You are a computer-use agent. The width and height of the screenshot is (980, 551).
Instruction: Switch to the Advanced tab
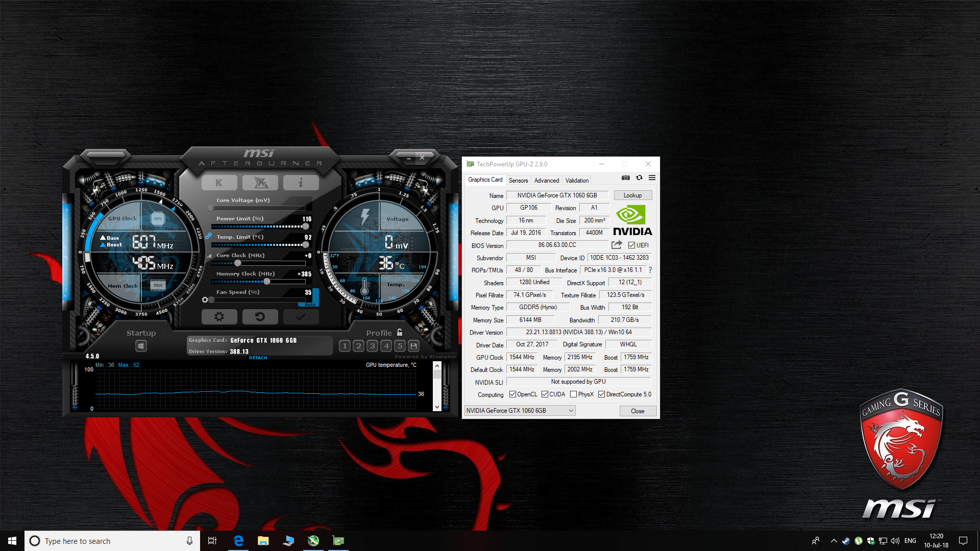(546, 181)
